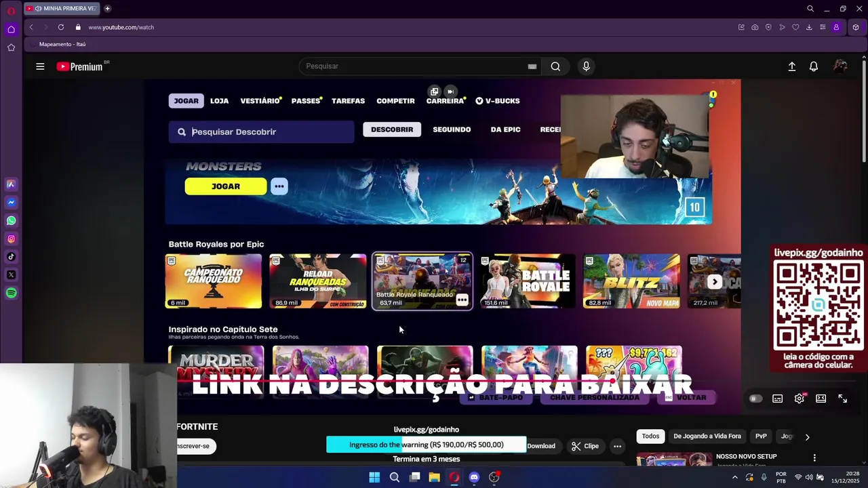Take snapshot with camera icon in address bar
This screenshot has width=868, height=488.
point(755,27)
